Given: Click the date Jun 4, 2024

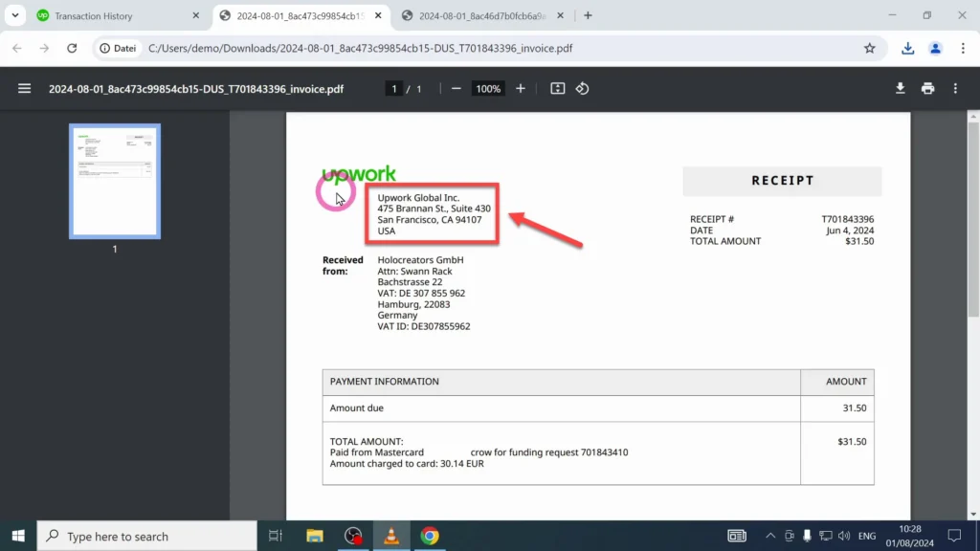Looking at the screenshot, I should point(850,231).
